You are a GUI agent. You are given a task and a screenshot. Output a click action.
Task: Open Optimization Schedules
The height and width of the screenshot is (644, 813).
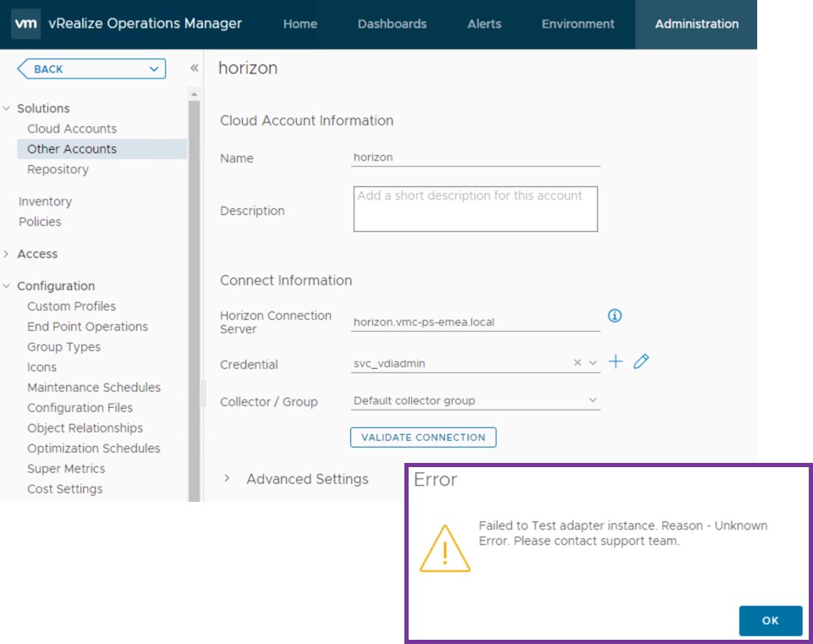[94, 448]
